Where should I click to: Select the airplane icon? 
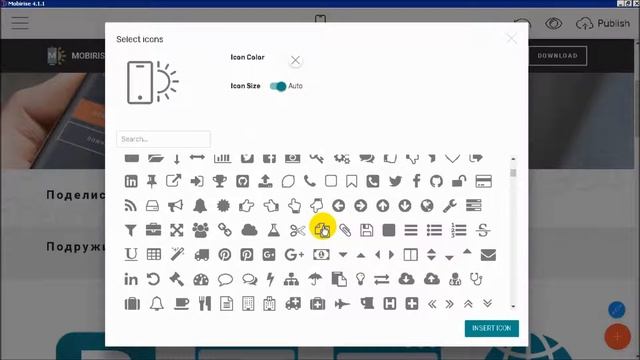point(342,304)
